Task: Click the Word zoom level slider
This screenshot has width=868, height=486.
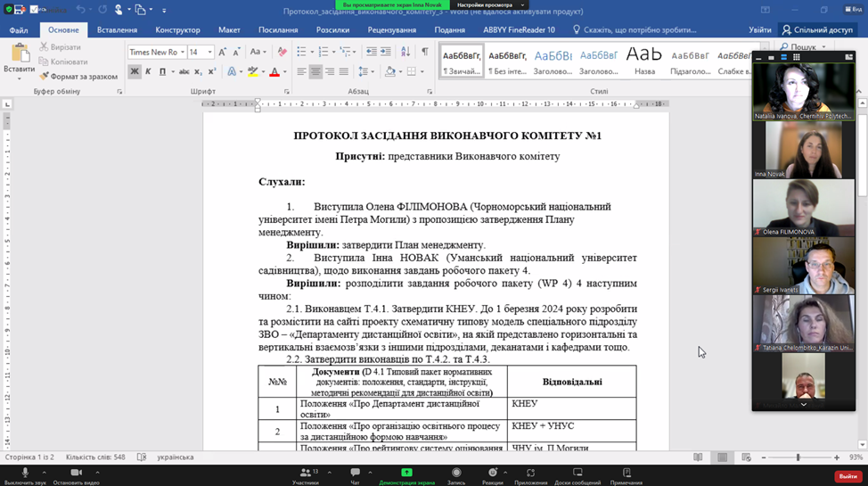Action: (x=798, y=457)
